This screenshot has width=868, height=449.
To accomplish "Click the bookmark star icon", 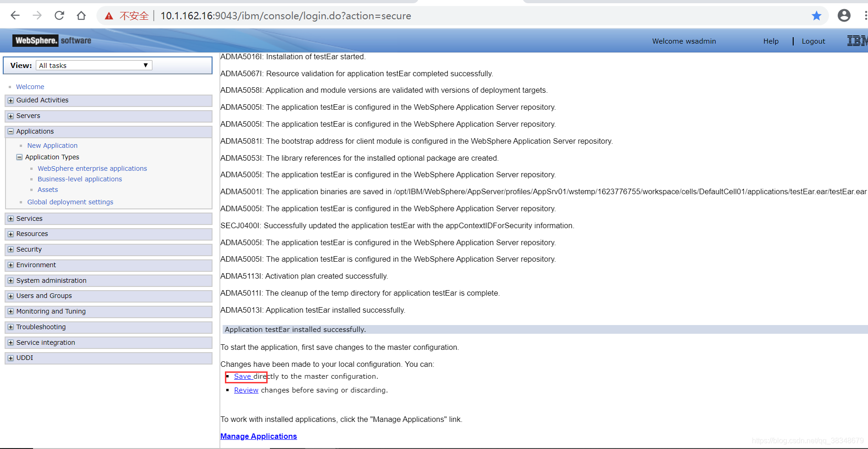I will coord(816,16).
